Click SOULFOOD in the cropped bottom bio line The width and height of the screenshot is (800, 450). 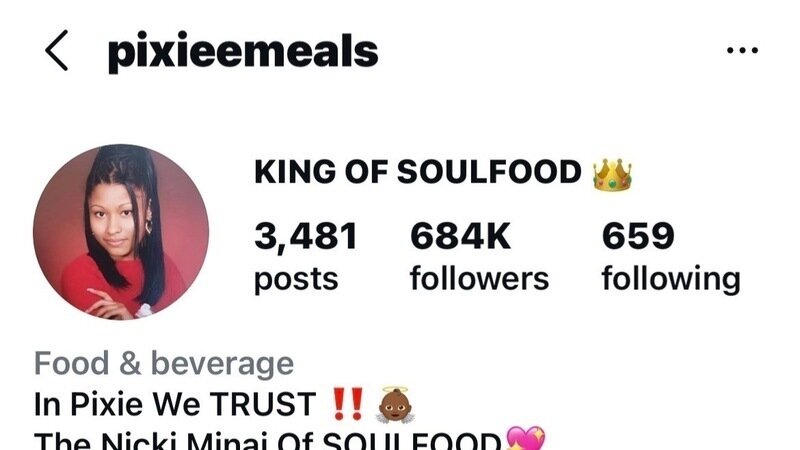click(x=412, y=441)
